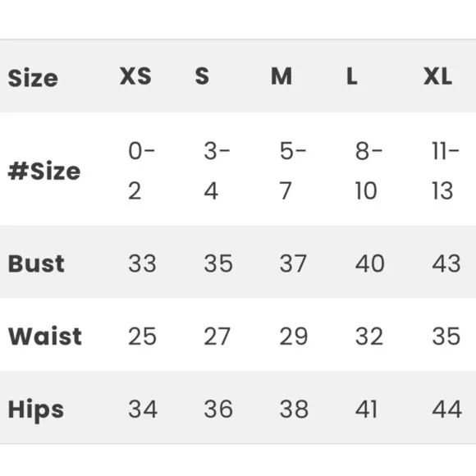The width and height of the screenshot is (476, 476).
Task: Click the Waist value 25 for XS
Action: point(142,336)
